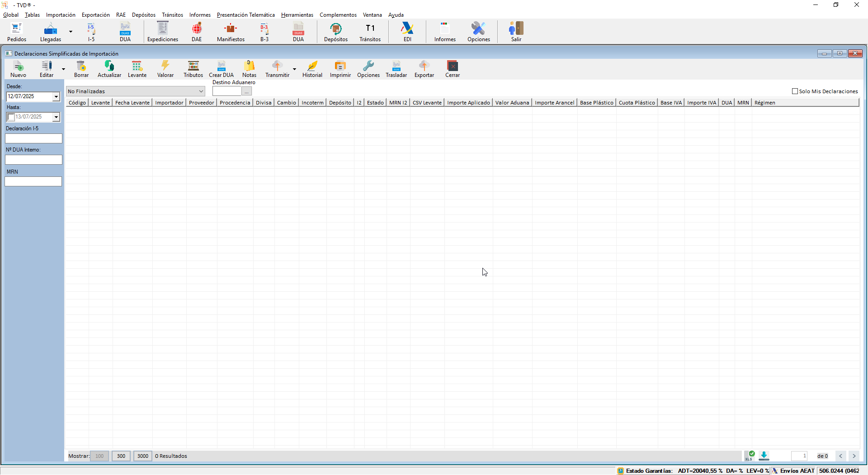The width and height of the screenshot is (868, 475).
Task: Open the Desde date picker dropdown
Action: (x=56, y=97)
